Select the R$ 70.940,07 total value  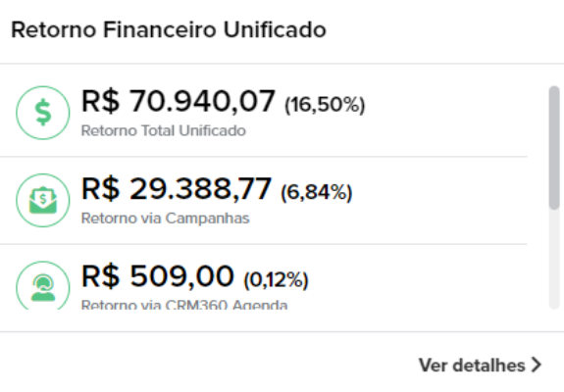(x=179, y=102)
